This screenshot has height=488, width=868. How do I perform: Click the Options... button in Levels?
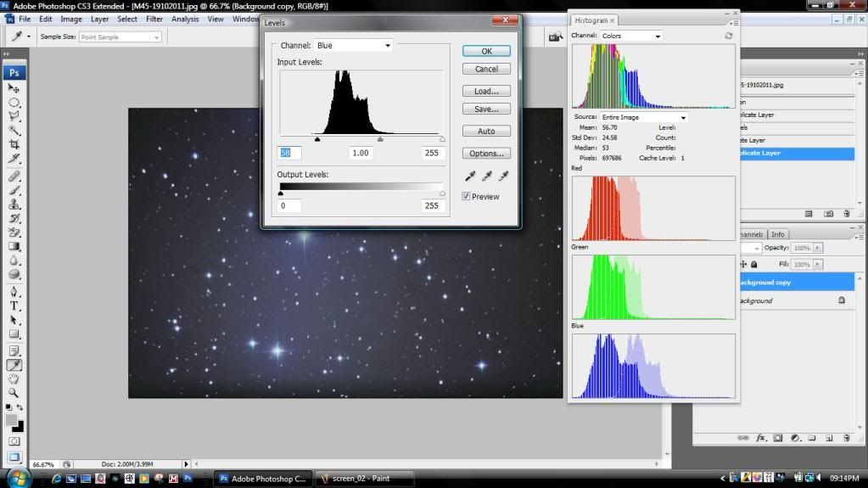[486, 154]
